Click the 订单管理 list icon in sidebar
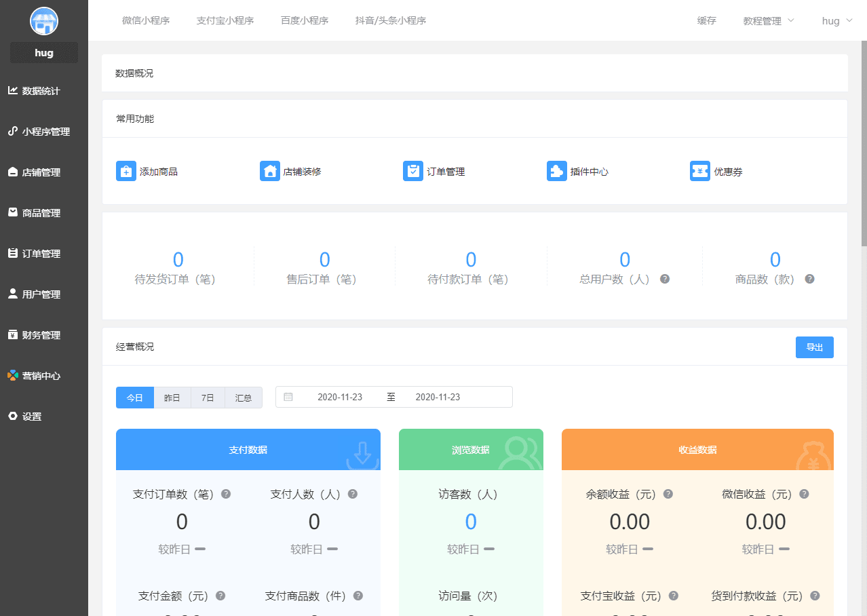The height and width of the screenshot is (616, 867). (13, 253)
